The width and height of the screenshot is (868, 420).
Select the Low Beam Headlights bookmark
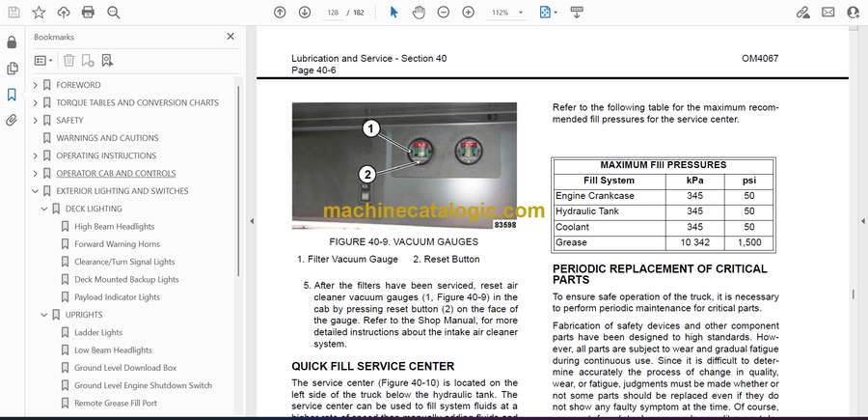(113, 350)
